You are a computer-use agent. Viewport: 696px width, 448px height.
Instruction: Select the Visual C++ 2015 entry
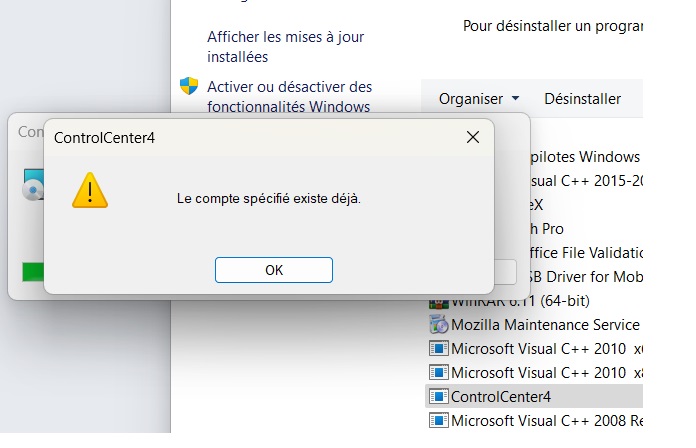586,181
